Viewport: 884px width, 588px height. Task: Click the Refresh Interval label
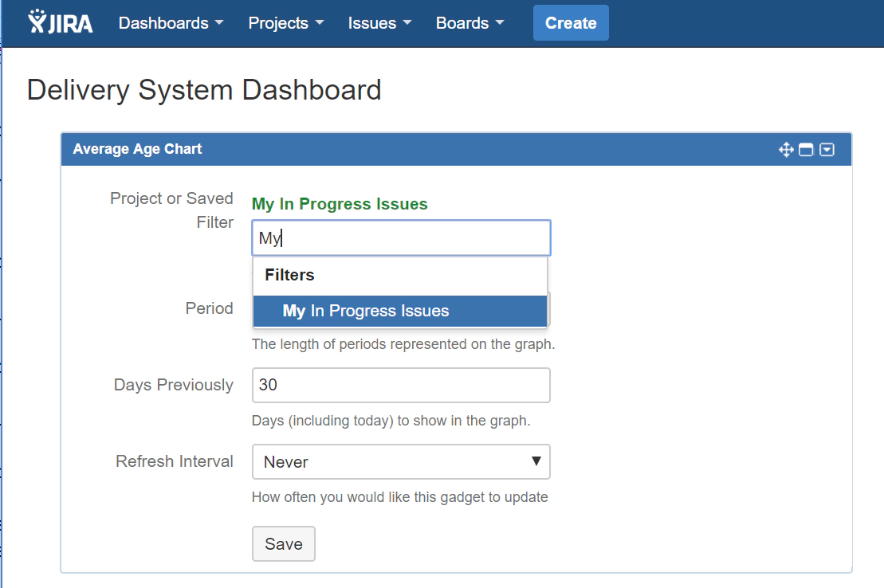point(175,461)
